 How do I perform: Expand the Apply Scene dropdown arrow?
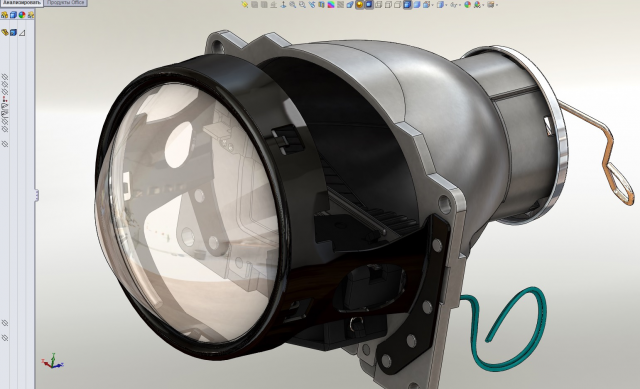coord(483,5)
